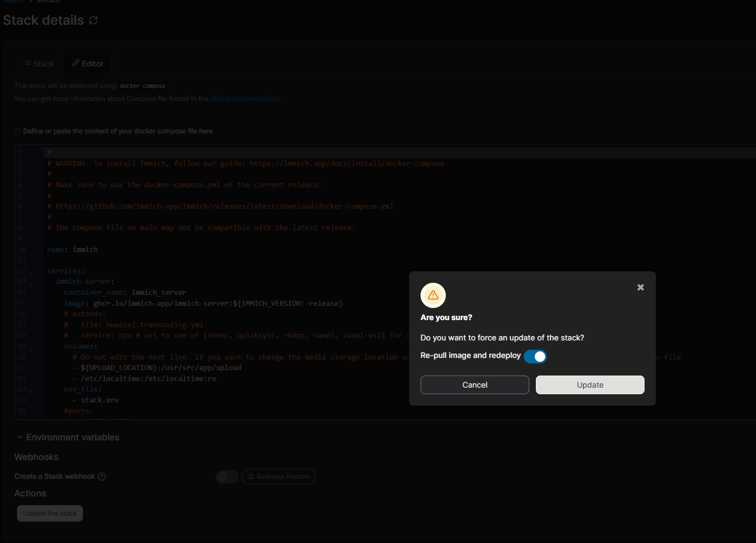This screenshot has width=756, height=543.
Task: Fold the services block in editor gutter
Action: pyautogui.click(x=31, y=272)
